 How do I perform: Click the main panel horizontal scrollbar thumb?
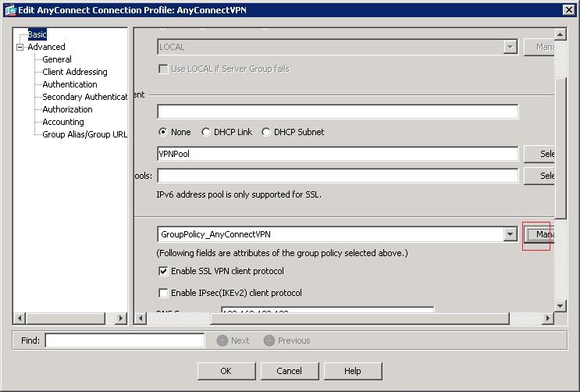point(360,319)
